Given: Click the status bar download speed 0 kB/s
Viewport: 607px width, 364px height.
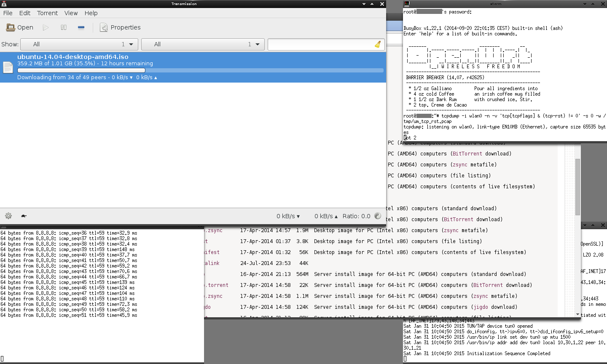Looking at the screenshot, I should (x=288, y=216).
